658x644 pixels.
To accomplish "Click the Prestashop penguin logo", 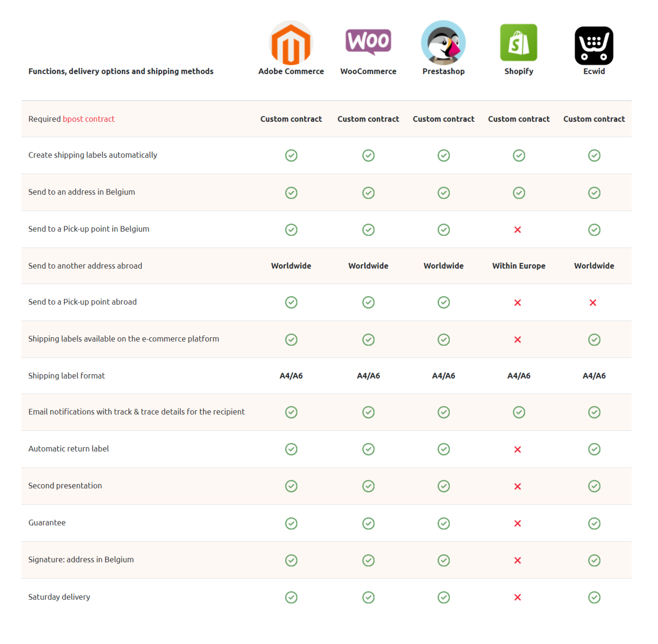I will (443, 43).
